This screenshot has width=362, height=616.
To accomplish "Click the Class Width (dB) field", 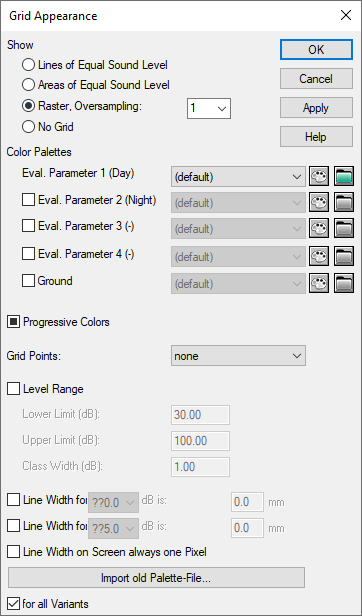I will (200, 467).
